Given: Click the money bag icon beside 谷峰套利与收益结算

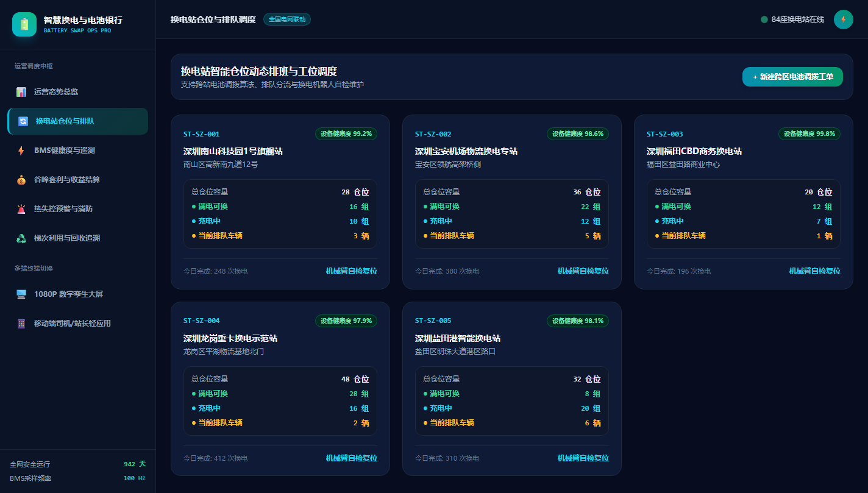Looking at the screenshot, I should tap(21, 180).
